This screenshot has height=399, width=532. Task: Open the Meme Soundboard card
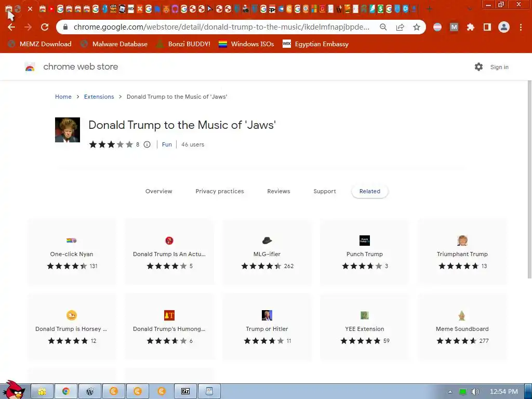click(x=462, y=326)
